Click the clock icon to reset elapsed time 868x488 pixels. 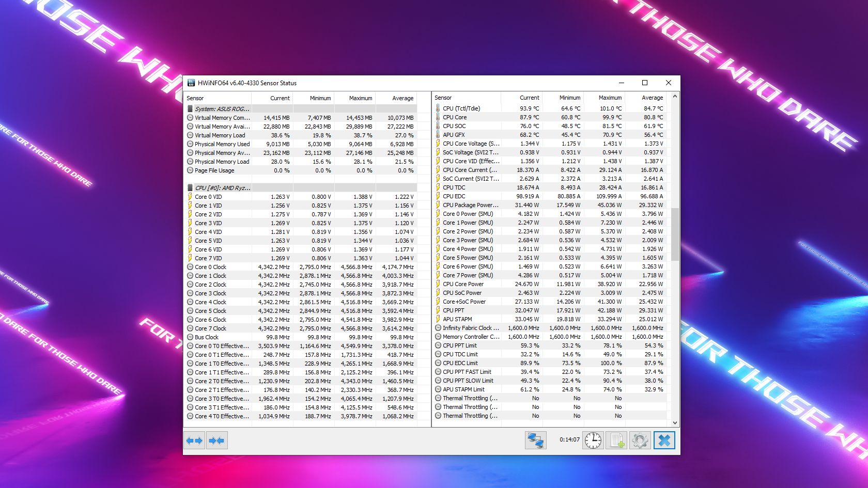[592, 440]
